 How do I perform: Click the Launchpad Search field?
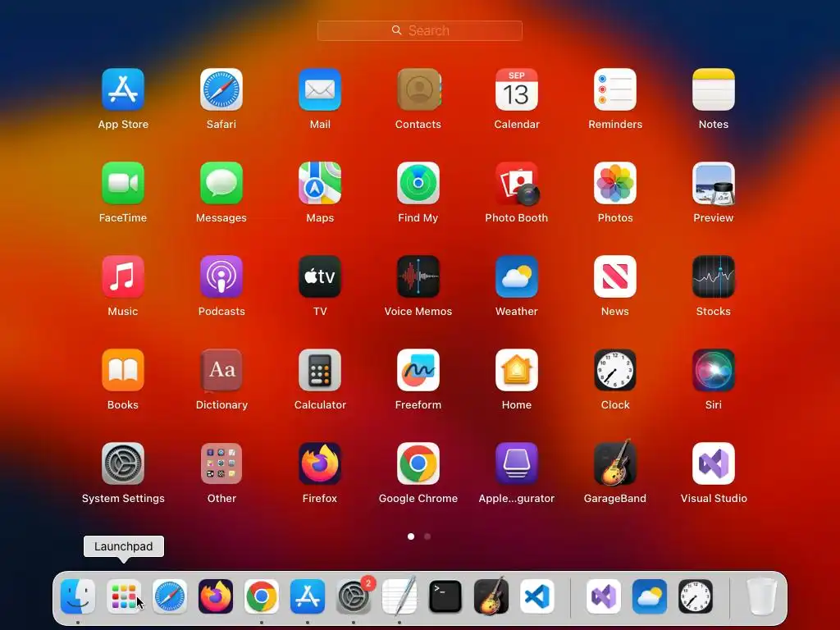419,30
